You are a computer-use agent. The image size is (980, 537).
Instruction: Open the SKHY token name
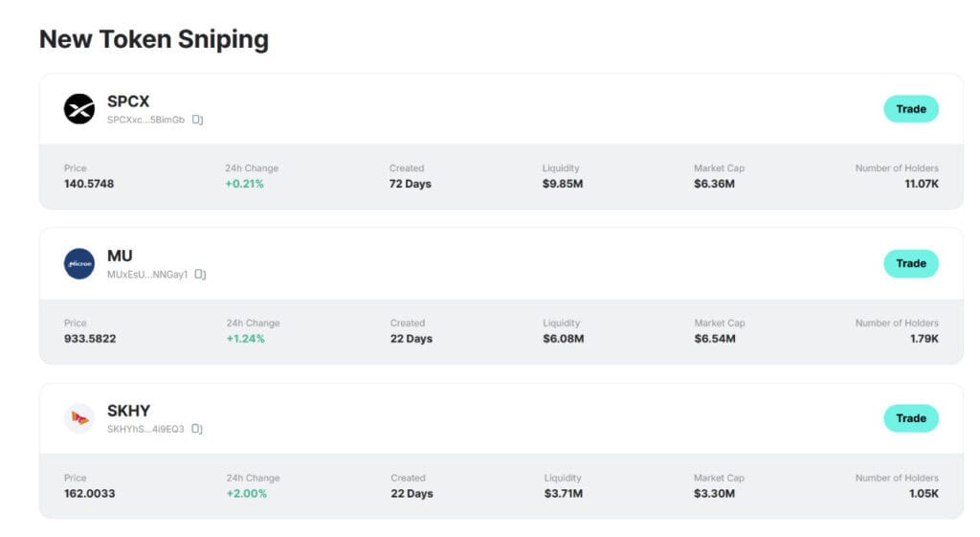pyautogui.click(x=129, y=411)
